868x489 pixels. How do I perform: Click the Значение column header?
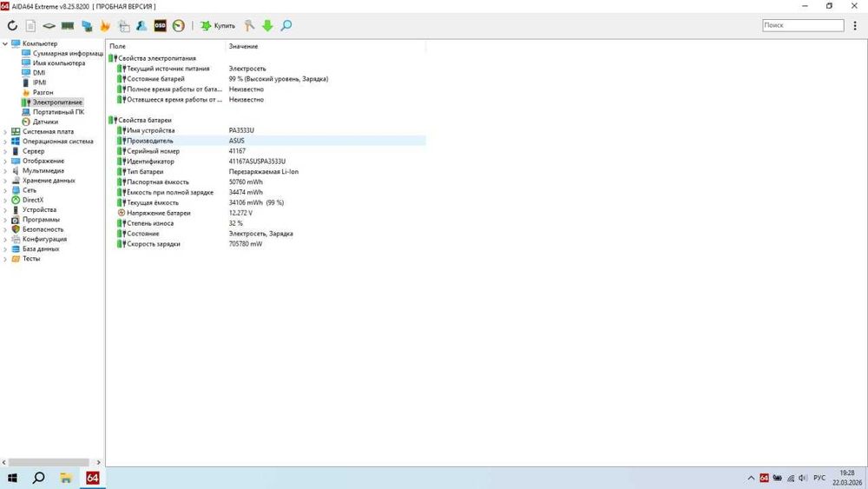[325, 47]
